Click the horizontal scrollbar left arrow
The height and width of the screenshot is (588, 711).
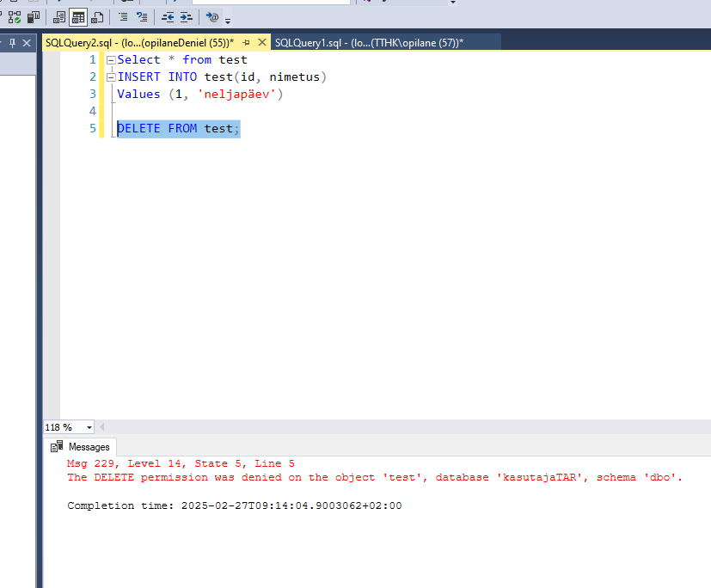point(102,427)
